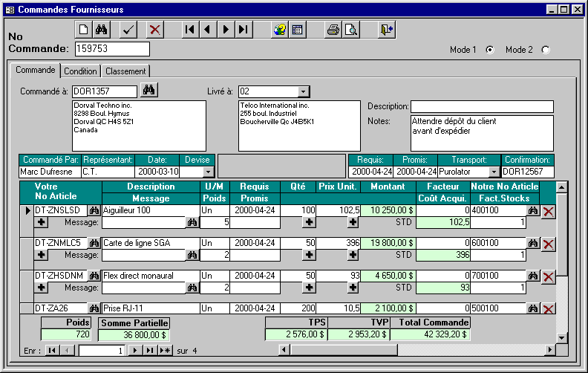Select Mode 2 radio button

pyautogui.click(x=546, y=50)
